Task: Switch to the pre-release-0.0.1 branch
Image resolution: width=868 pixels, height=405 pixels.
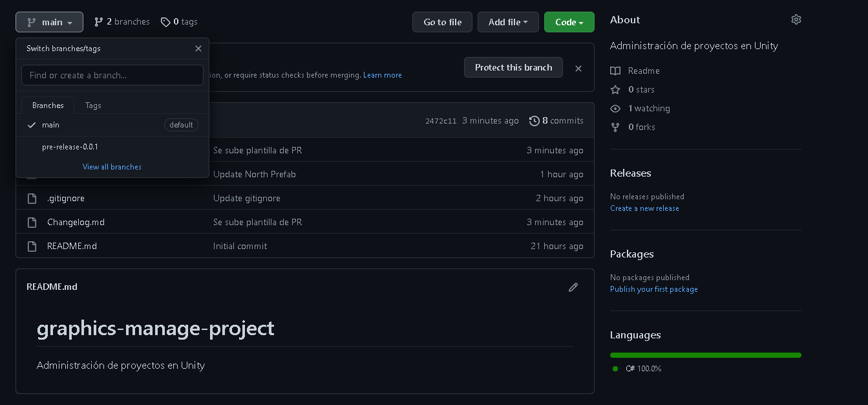Action: 70,147
